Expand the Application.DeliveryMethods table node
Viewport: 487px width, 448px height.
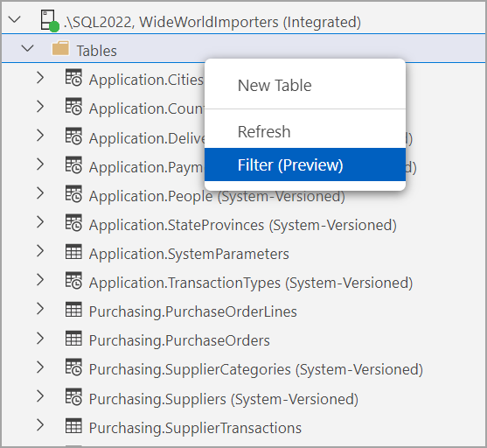point(39,136)
